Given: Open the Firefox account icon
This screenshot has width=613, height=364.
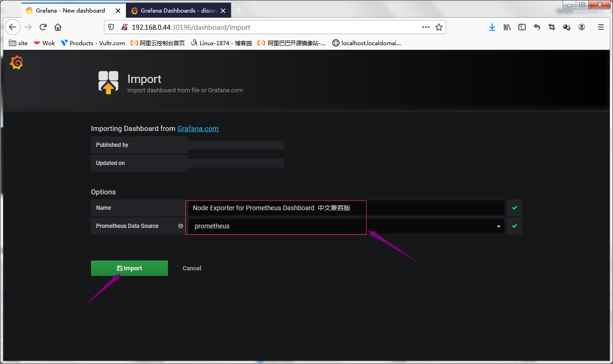Looking at the screenshot, I should (x=582, y=27).
